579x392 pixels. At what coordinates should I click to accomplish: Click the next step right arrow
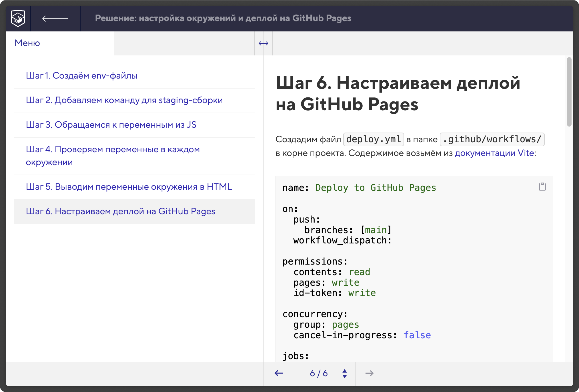click(369, 373)
